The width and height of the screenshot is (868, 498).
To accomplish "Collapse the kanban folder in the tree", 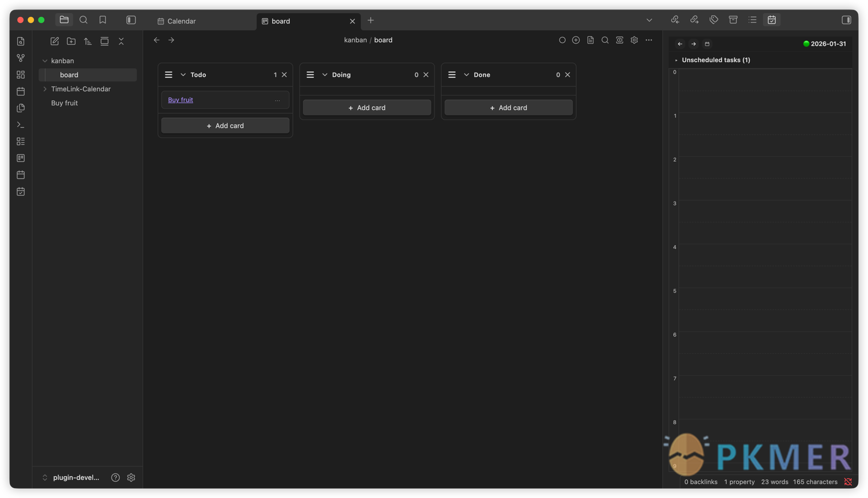I will (x=45, y=61).
